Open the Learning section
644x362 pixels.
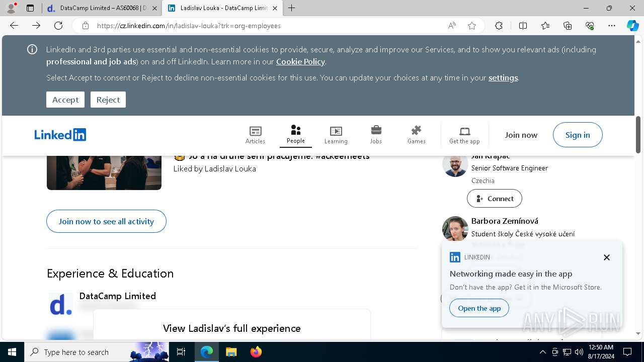click(336, 135)
